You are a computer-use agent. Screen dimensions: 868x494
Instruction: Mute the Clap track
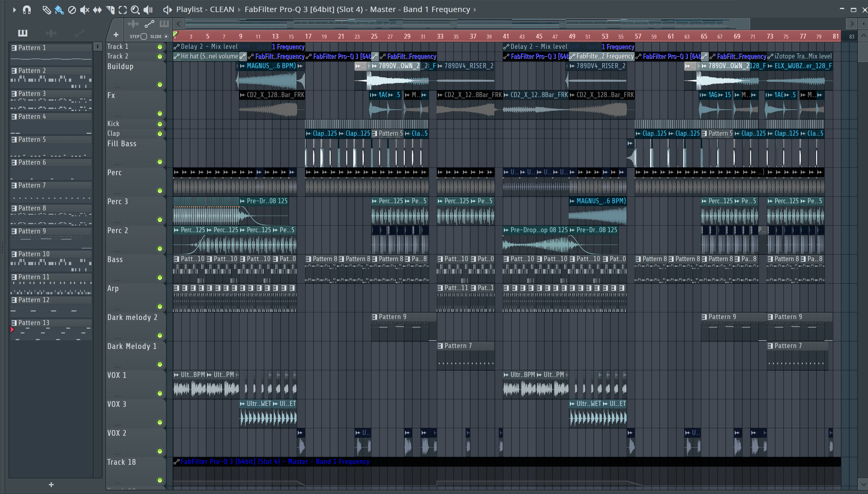(x=160, y=134)
